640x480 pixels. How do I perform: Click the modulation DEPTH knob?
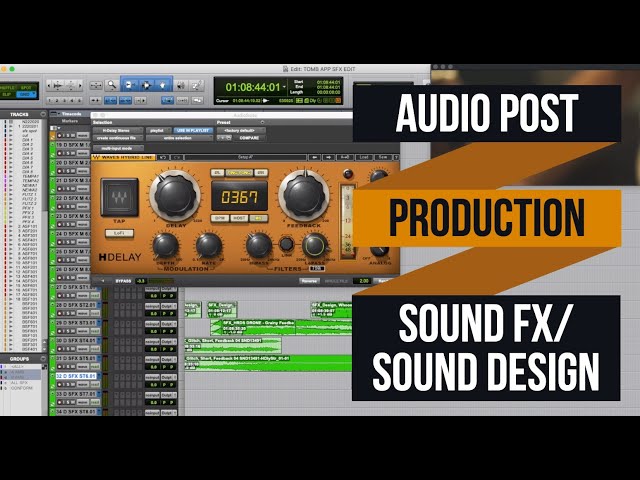(x=165, y=246)
